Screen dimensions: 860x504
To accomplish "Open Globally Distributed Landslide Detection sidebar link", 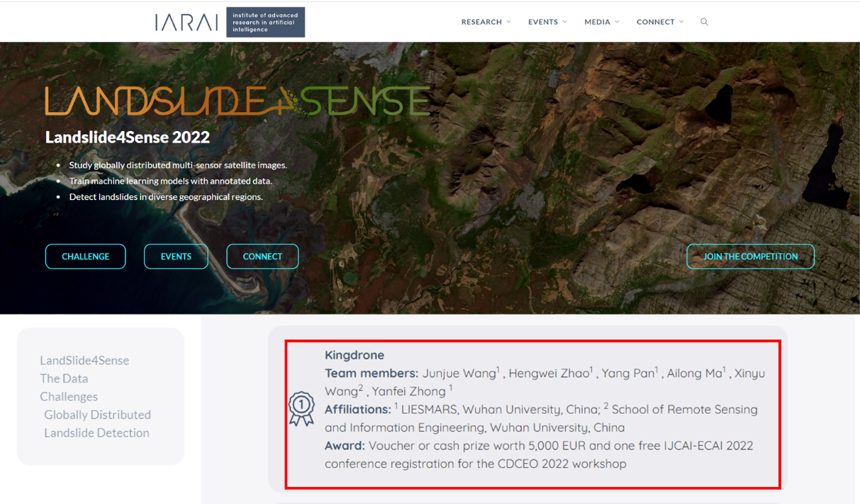I will point(97,424).
